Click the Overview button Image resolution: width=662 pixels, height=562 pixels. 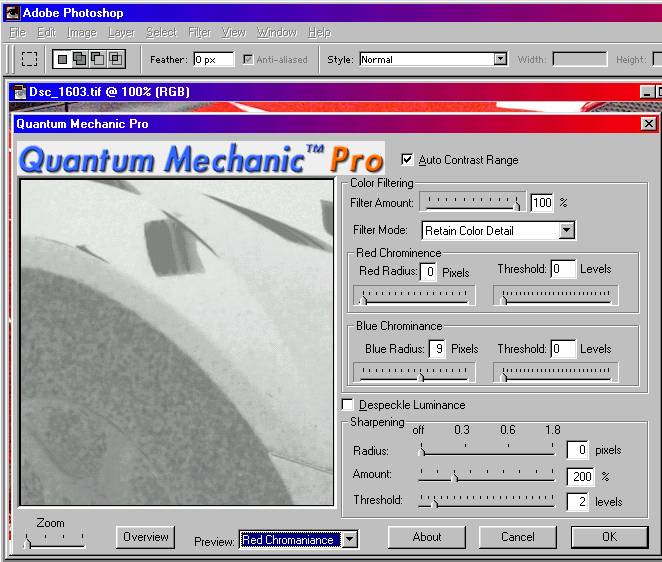(x=146, y=537)
